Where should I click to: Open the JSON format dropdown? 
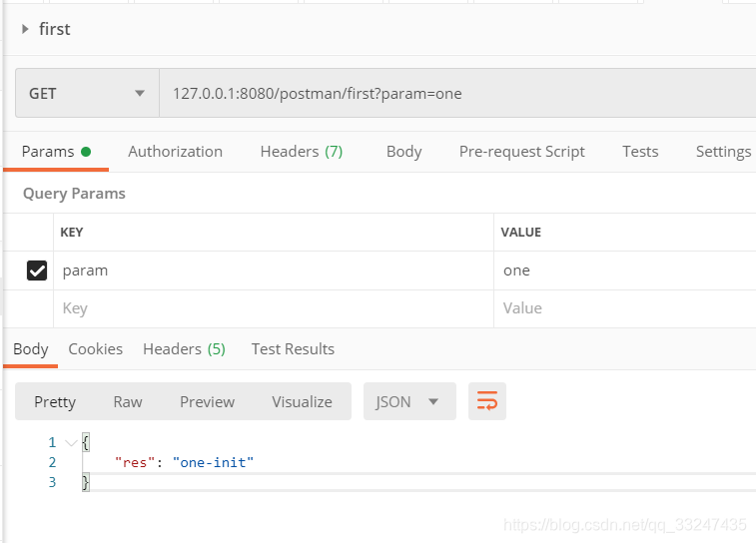[409, 401]
